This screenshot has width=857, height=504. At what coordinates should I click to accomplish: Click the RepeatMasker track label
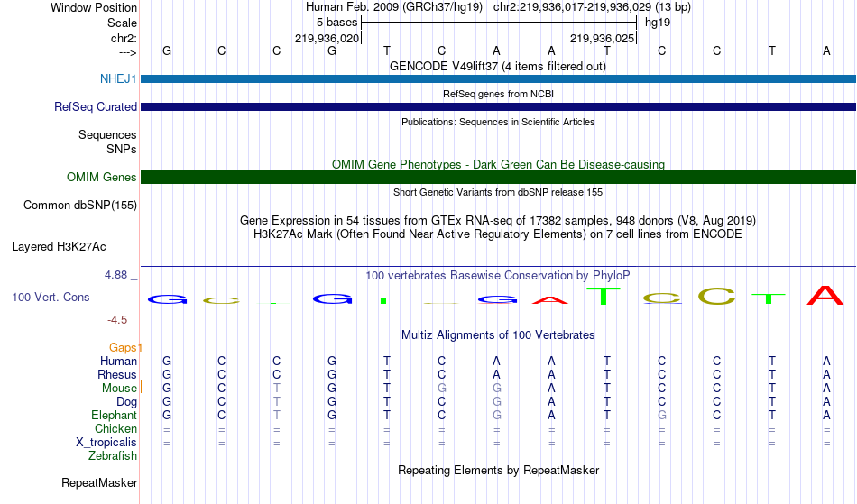[x=99, y=482]
